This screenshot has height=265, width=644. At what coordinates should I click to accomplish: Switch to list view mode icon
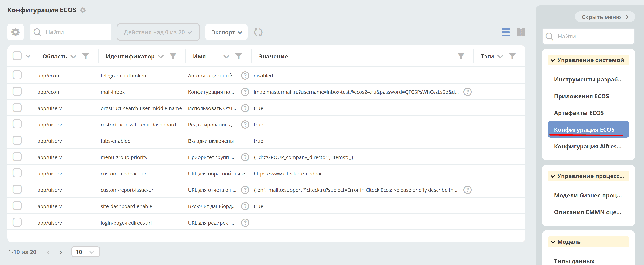pyautogui.click(x=506, y=32)
